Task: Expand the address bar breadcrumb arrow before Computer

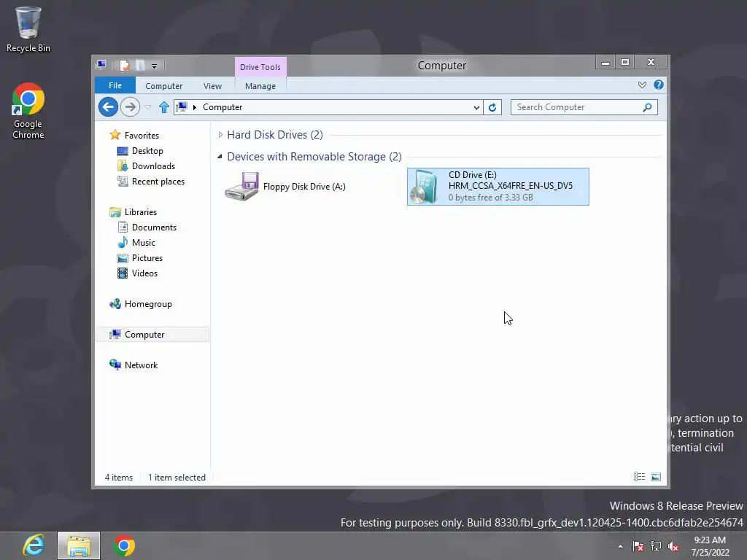Action: tap(195, 107)
